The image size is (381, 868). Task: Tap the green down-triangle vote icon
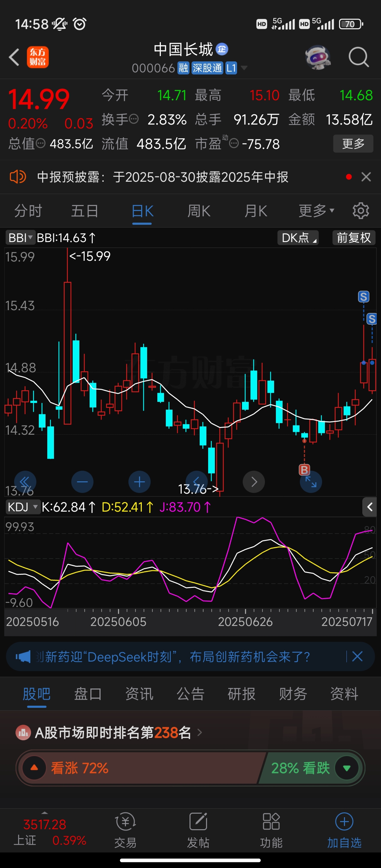[x=347, y=768]
